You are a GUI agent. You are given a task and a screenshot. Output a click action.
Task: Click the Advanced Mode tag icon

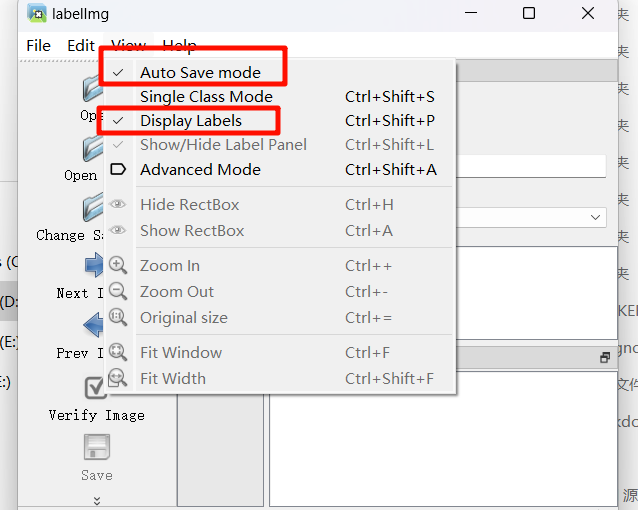tap(118, 169)
